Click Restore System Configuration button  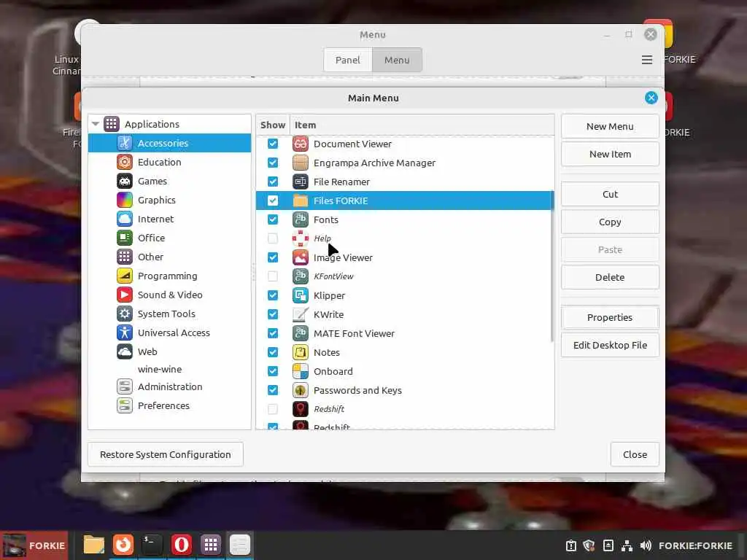coord(166,454)
